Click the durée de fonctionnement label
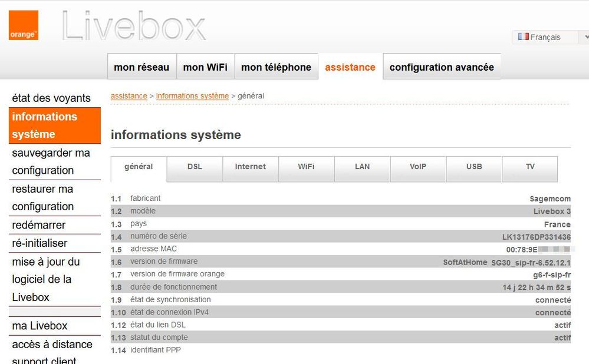This screenshot has width=589, height=364. [173, 287]
